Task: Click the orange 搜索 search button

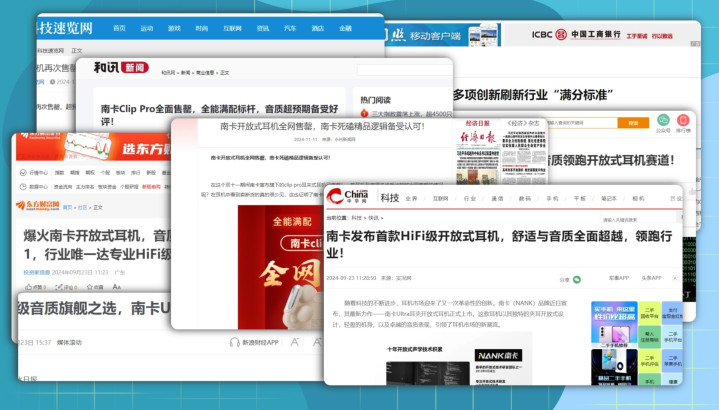Action: 633,123
